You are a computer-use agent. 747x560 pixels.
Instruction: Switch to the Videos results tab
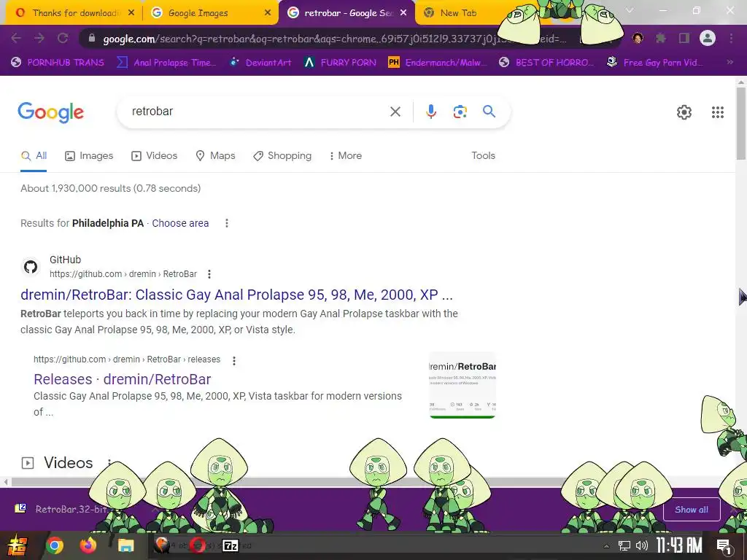[155, 156]
